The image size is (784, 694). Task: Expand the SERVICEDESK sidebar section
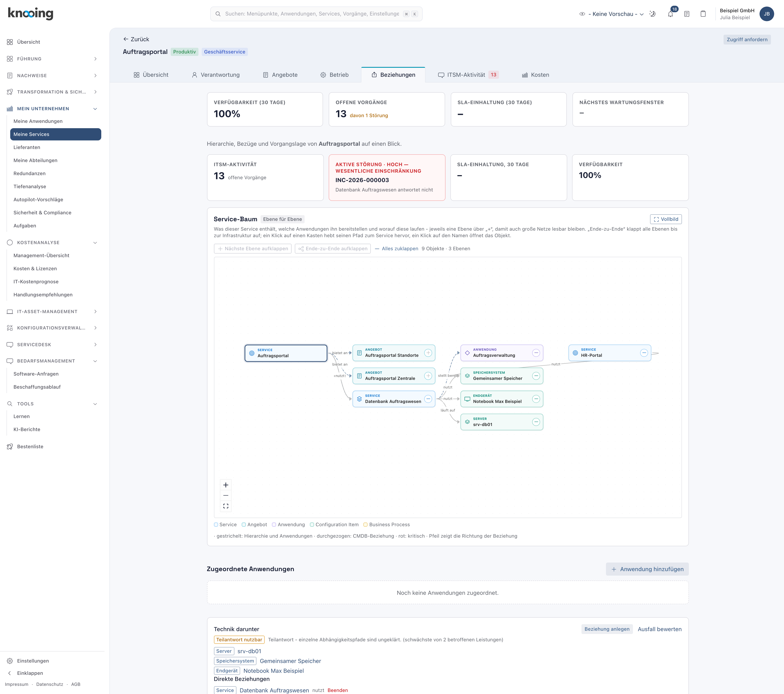coord(52,344)
